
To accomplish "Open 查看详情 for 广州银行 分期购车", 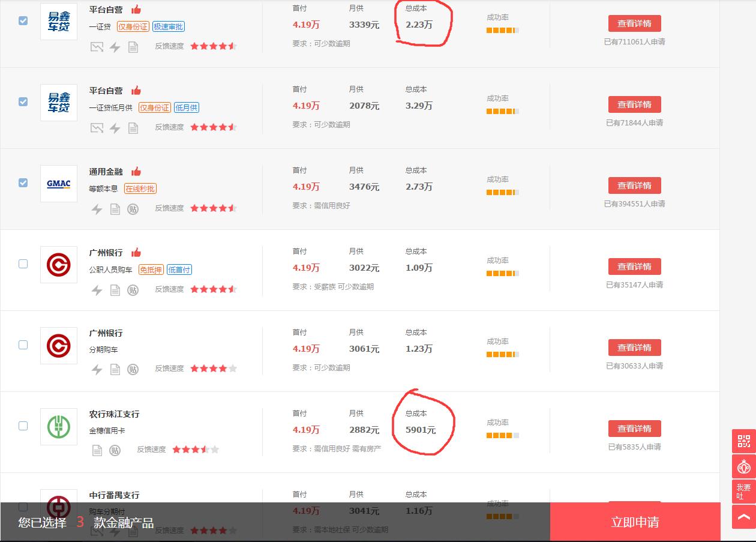I will (x=634, y=348).
